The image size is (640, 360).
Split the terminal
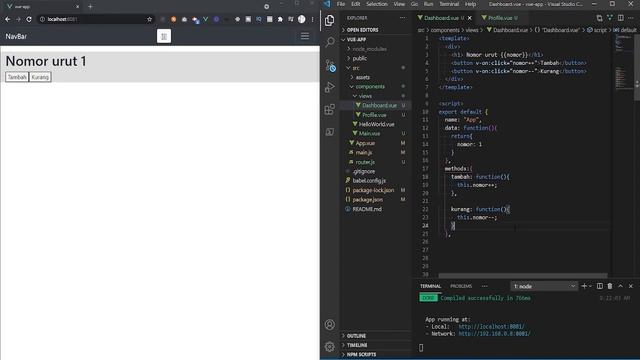[600, 286]
